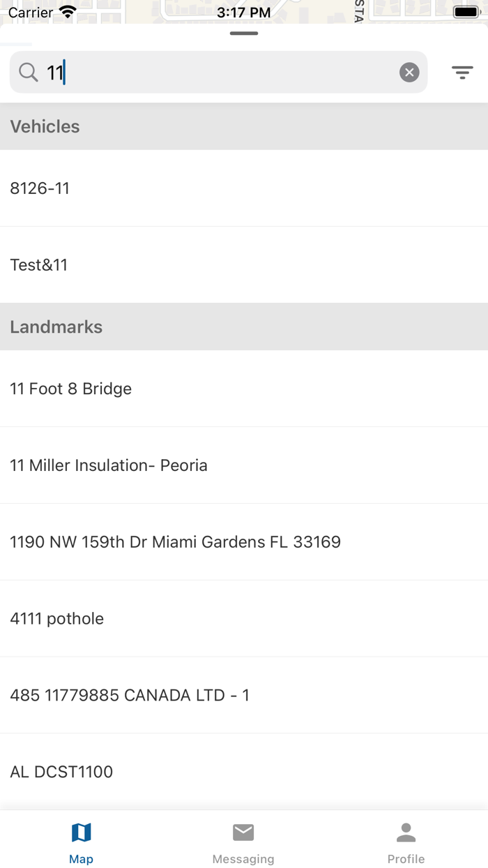Open Messaging via the envelope icon
The height and width of the screenshot is (868, 488).
pos(243,831)
